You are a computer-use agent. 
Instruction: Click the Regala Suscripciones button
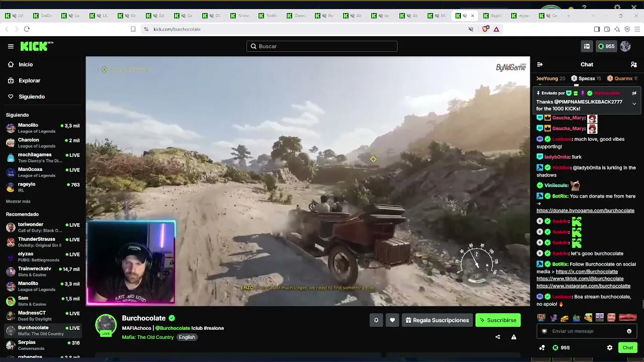pyautogui.click(x=437, y=320)
